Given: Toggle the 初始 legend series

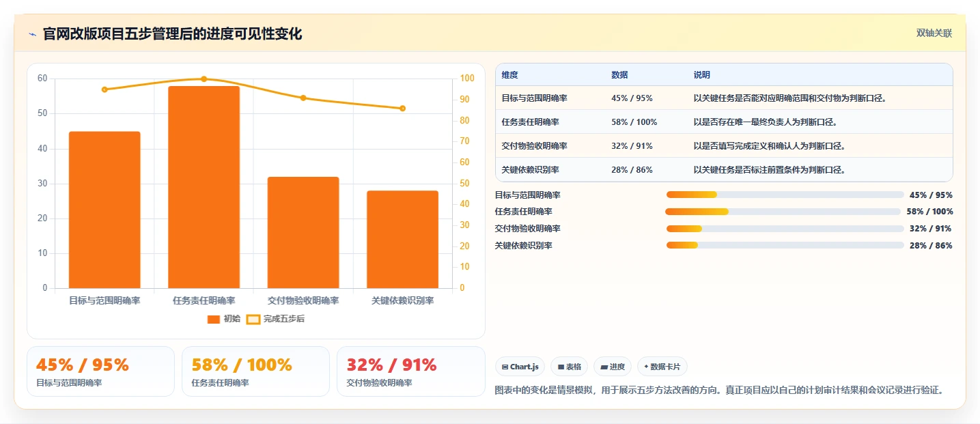Looking at the screenshot, I should point(224,319).
